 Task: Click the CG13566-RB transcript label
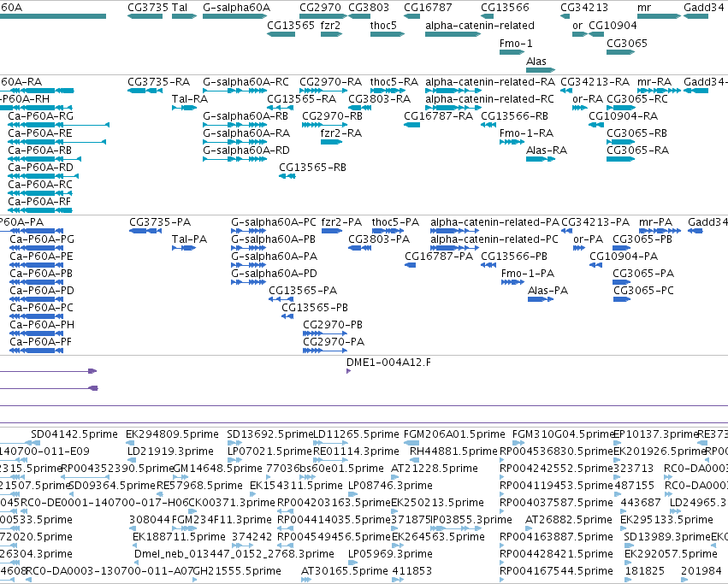click(x=514, y=116)
